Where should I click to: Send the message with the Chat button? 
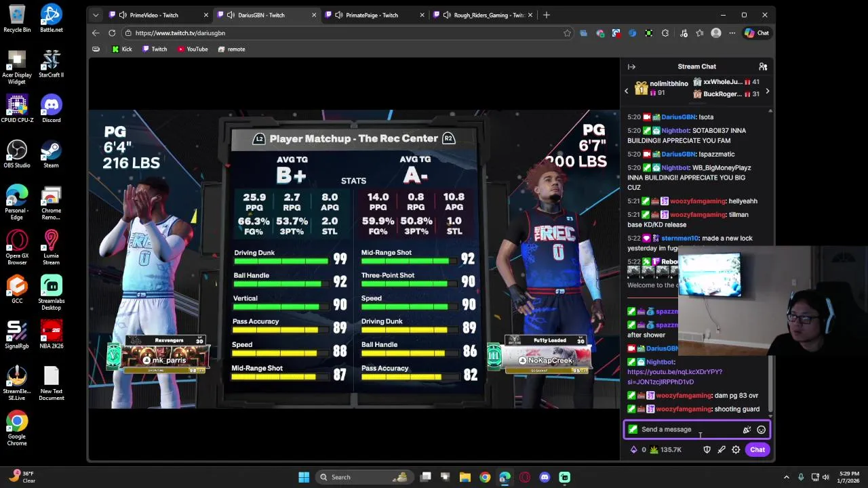click(x=757, y=449)
